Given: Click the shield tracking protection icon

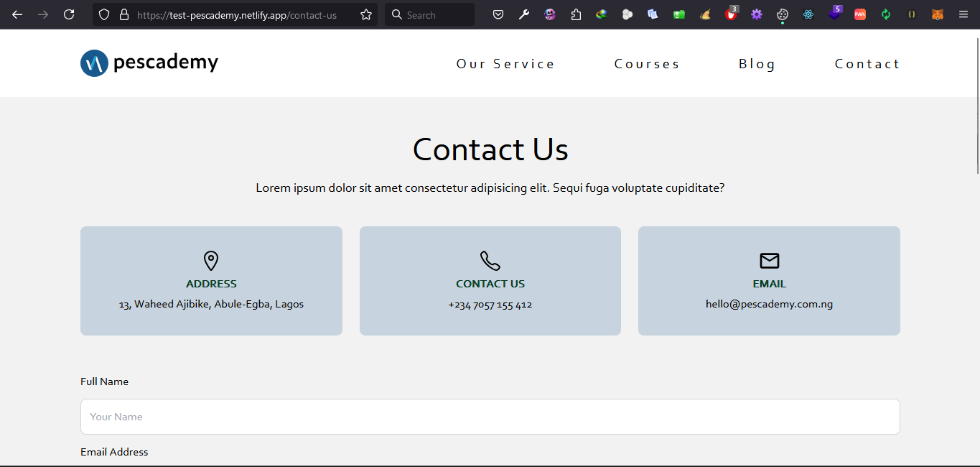Looking at the screenshot, I should coord(104,14).
